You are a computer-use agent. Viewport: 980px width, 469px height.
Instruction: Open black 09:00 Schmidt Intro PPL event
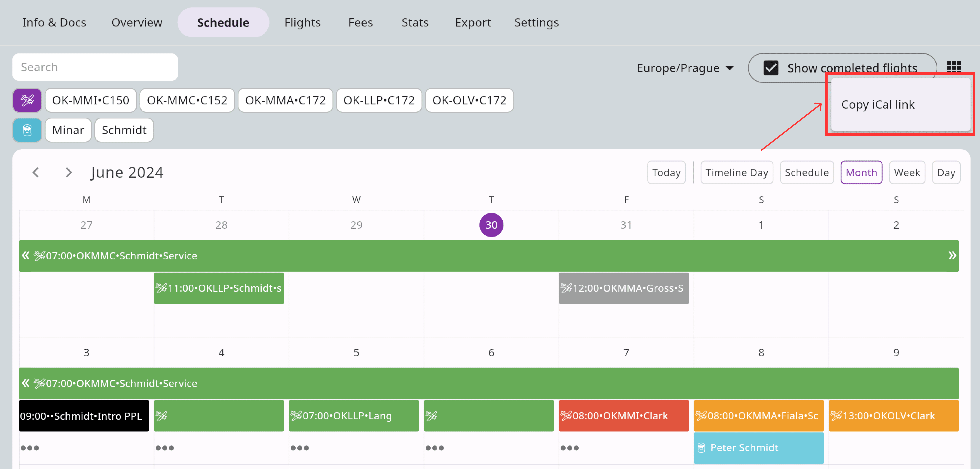(84, 416)
